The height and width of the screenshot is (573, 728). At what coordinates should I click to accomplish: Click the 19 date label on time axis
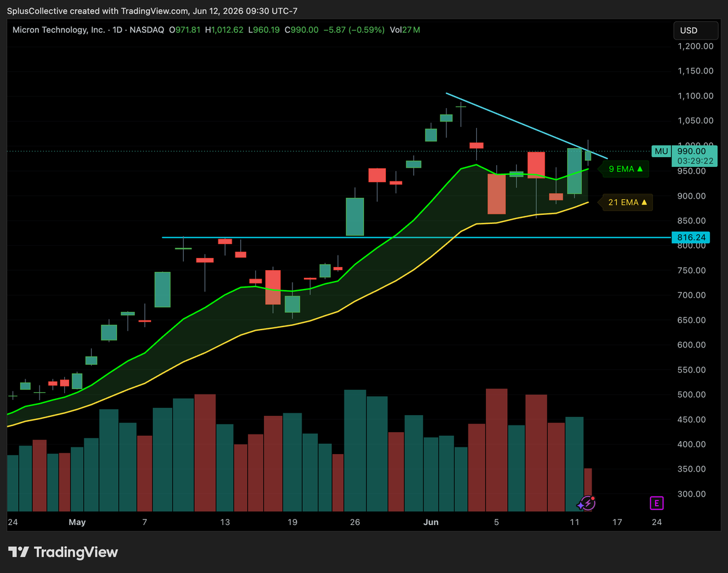[293, 522]
